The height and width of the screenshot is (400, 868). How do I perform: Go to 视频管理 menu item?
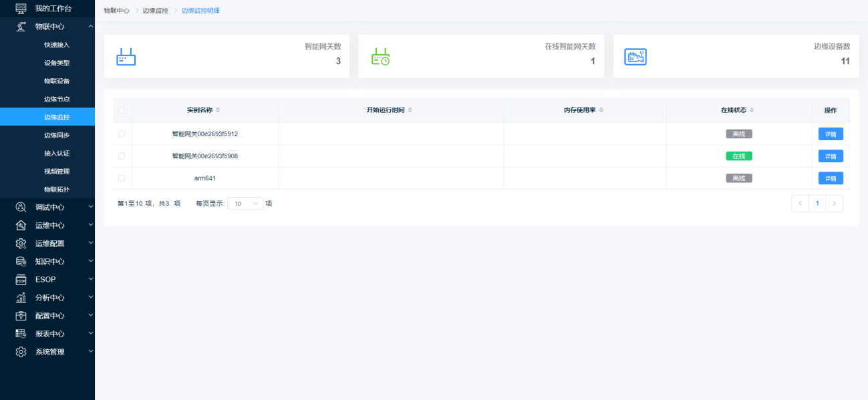point(57,172)
